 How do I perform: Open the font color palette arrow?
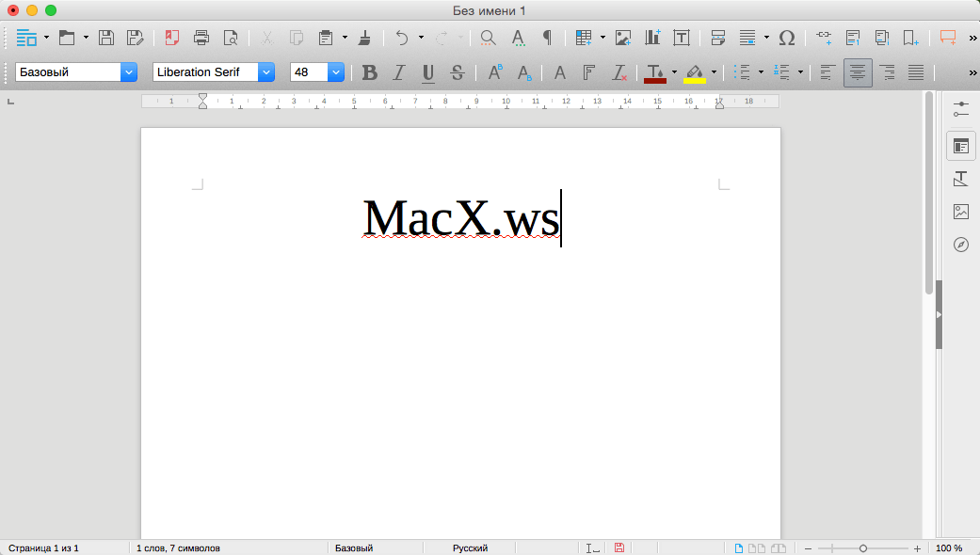[x=674, y=72]
